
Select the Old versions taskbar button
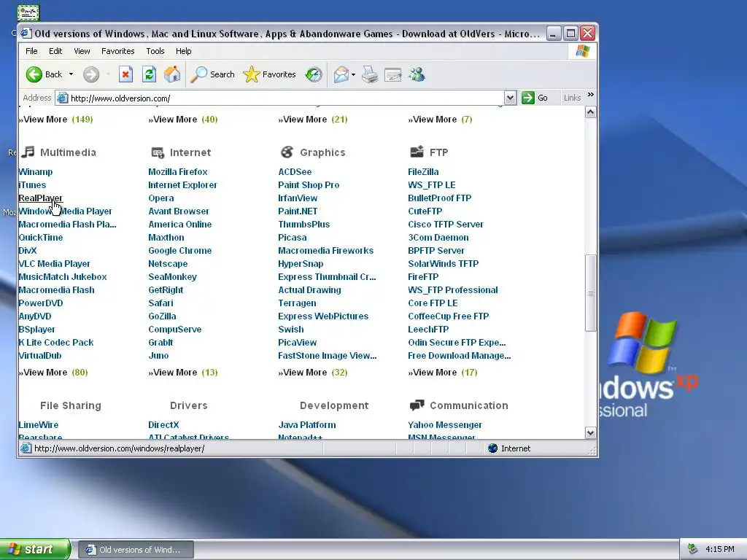(136, 550)
